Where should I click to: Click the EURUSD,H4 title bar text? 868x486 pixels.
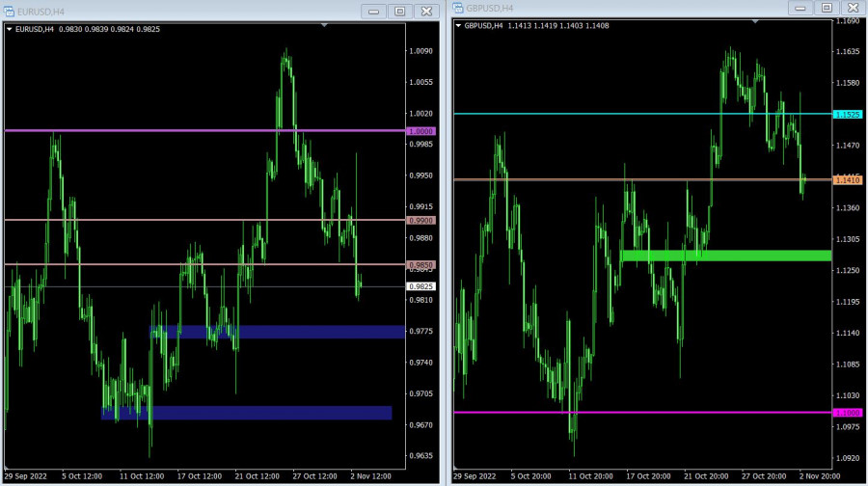[x=41, y=12]
